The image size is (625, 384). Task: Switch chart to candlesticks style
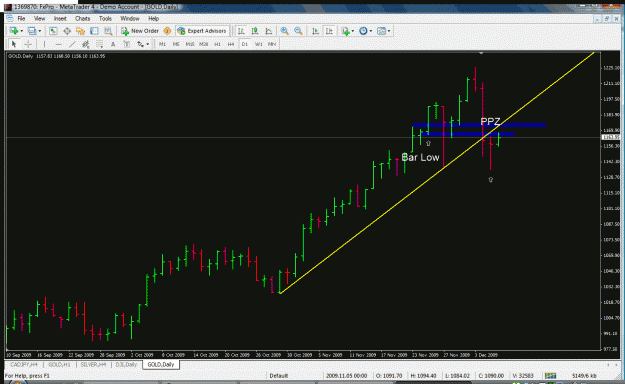click(255, 31)
